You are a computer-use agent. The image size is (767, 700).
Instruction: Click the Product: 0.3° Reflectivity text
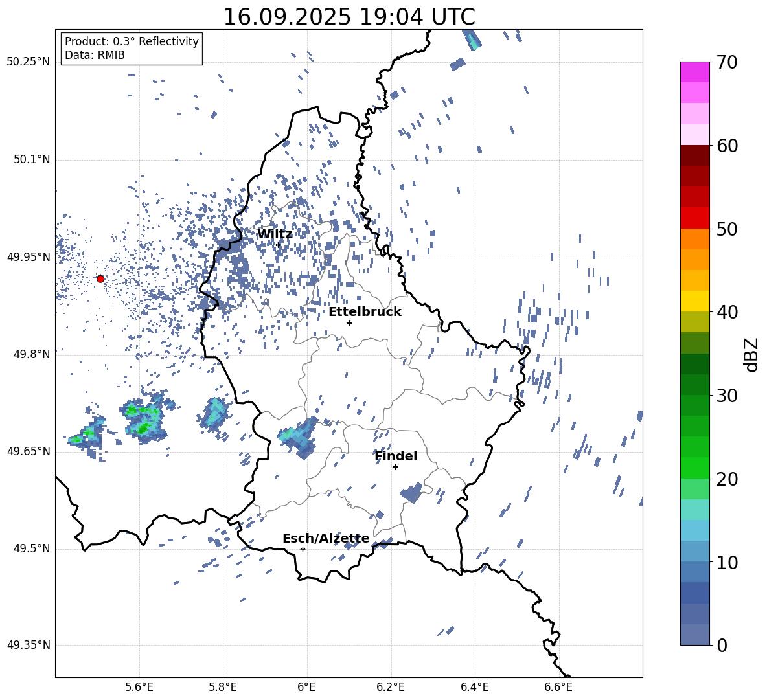[x=132, y=41]
